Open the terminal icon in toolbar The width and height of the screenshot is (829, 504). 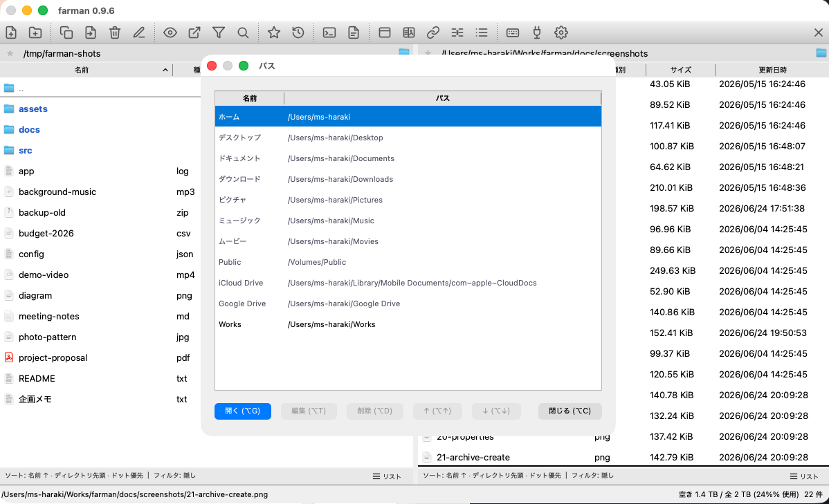[329, 32]
